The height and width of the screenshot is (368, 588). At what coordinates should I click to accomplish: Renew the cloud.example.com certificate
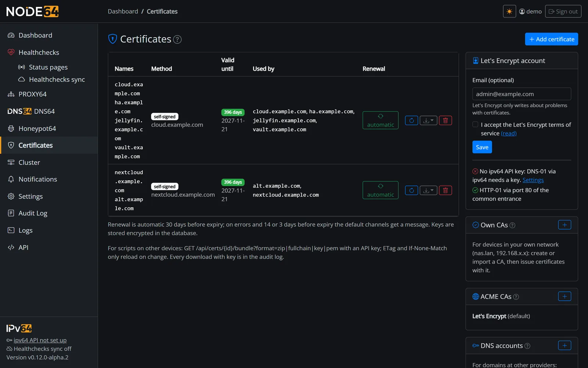pyautogui.click(x=412, y=120)
